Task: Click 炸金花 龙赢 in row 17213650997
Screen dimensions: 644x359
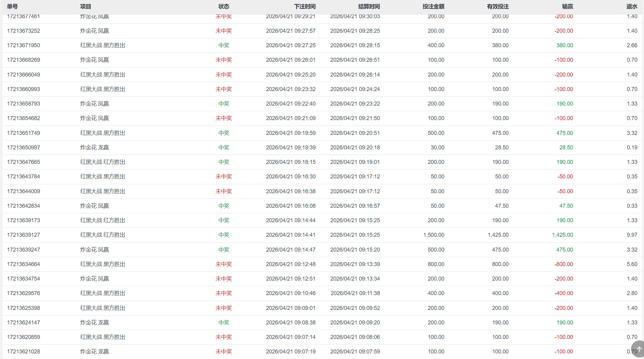Action: [x=95, y=148]
